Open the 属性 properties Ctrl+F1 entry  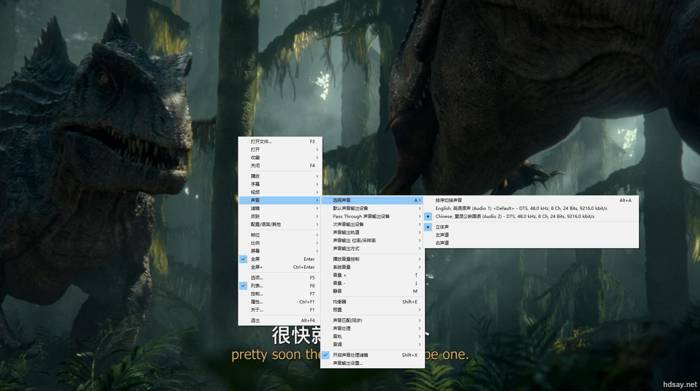click(280, 302)
